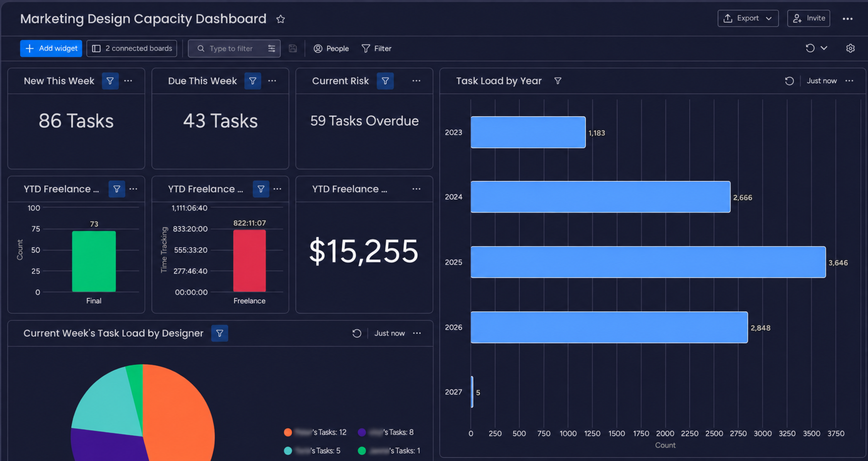Open the dashboard three-dot menu beside Invite
868x461 pixels.
[x=847, y=19]
